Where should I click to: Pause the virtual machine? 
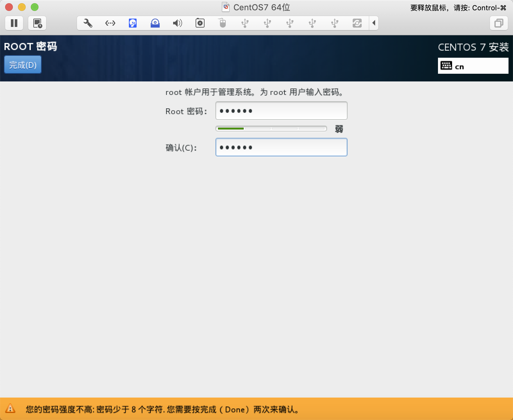pyautogui.click(x=14, y=23)
